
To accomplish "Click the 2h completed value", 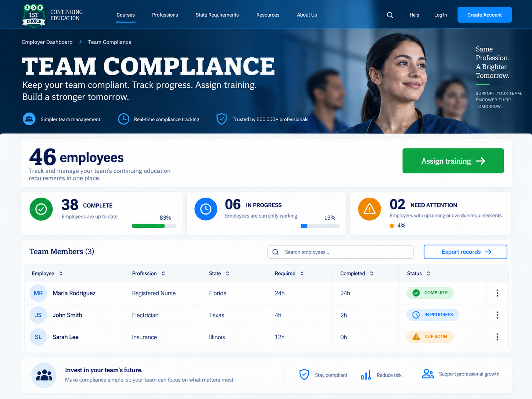I will [x=344, y=315].
